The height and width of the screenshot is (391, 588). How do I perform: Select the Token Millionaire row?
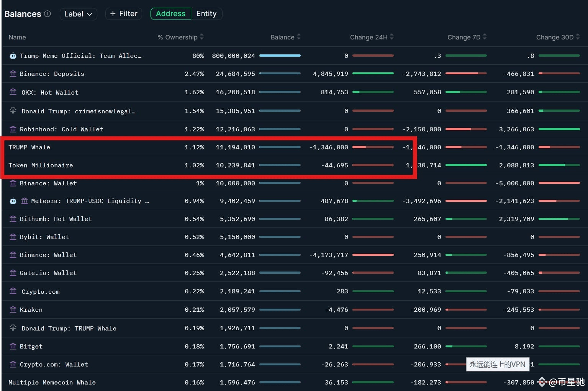click(x=208, y=165)
